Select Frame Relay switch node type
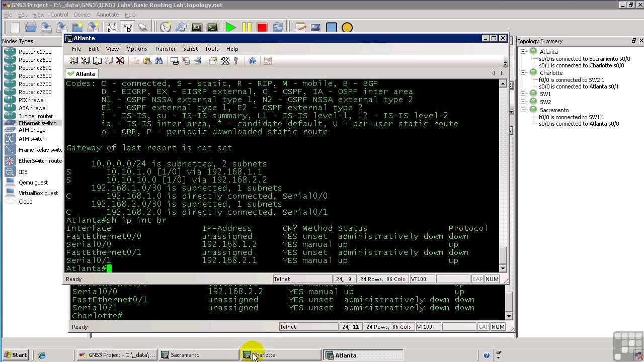The image size is (644, 362). 33,150
